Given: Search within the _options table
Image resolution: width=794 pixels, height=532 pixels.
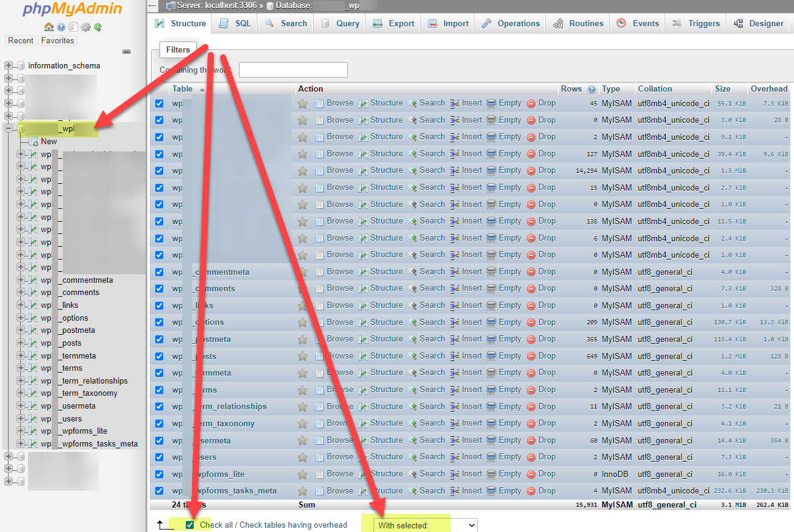Looking at the screenshot, I should 427,322.
